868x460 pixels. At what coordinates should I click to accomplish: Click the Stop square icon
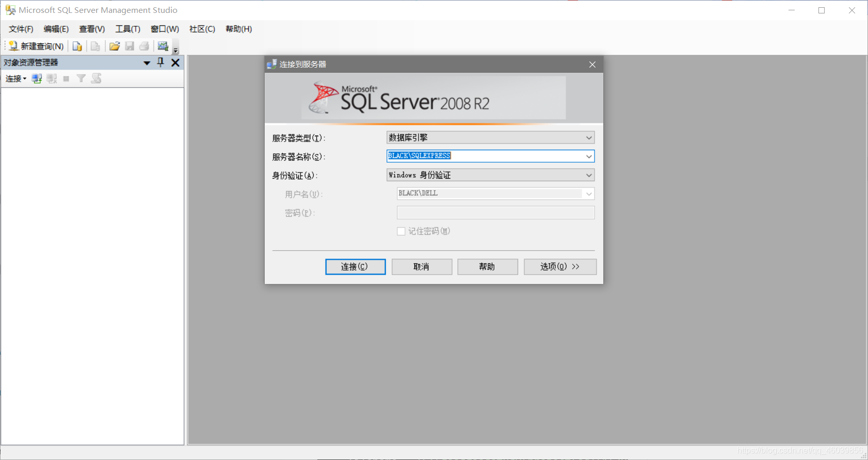(66, 78)
